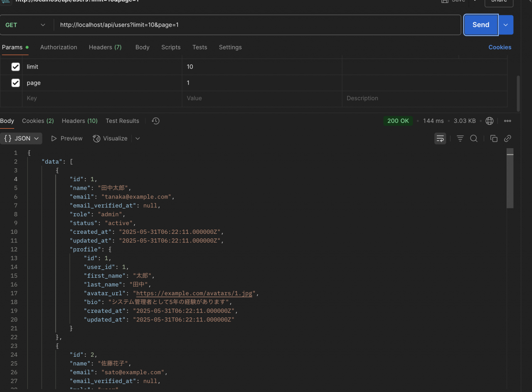Viewport: 532px width, 392px height.
Task: Click the filter results icon
Action: pos(460,138)
